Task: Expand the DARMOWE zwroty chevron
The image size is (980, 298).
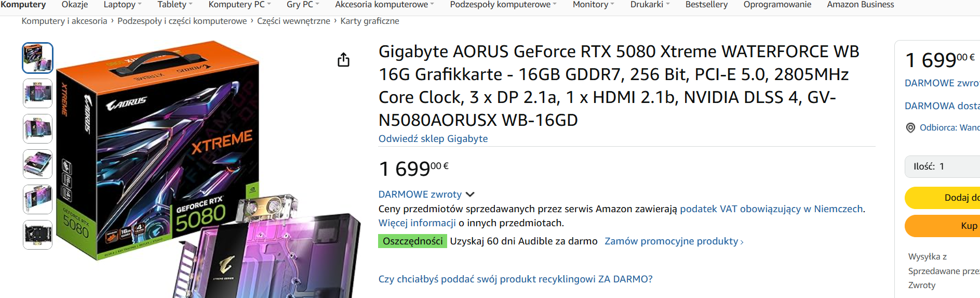Action: click(470, 195)
